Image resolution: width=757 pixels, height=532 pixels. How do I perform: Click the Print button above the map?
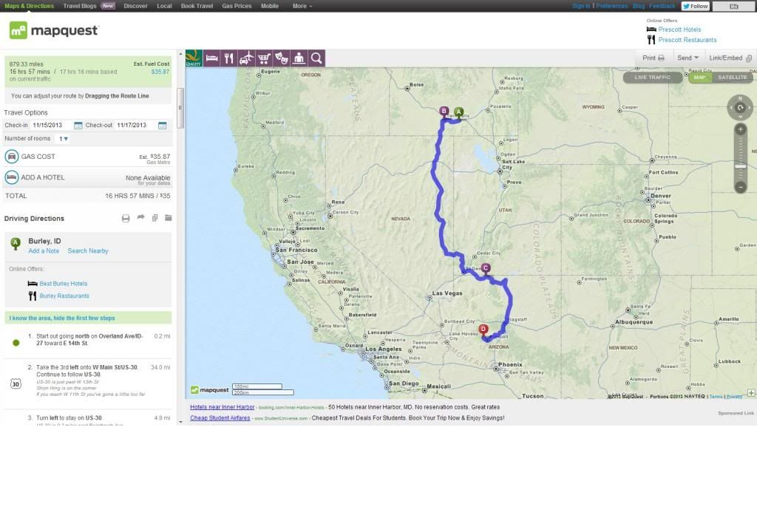pos(654,58)
